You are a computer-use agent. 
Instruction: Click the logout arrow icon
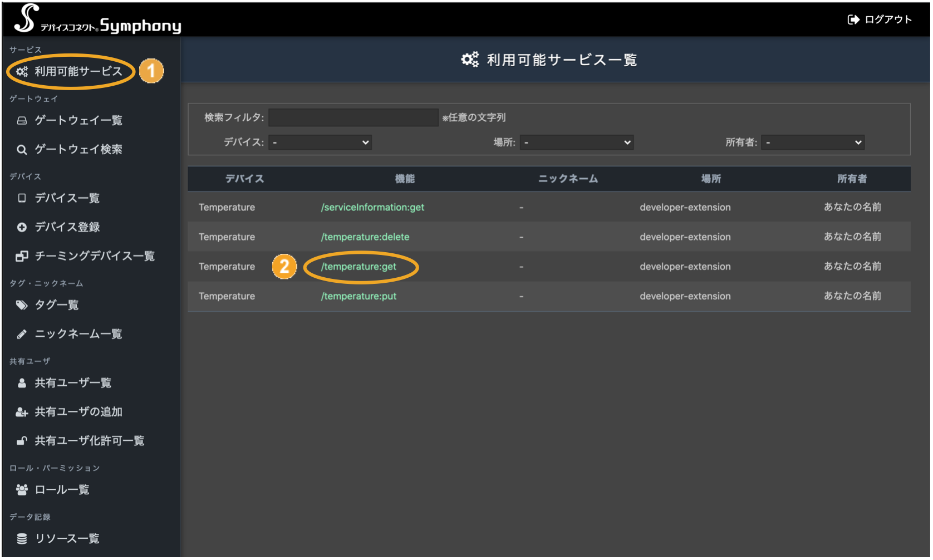pyautogui.click(x=853, y=20)
